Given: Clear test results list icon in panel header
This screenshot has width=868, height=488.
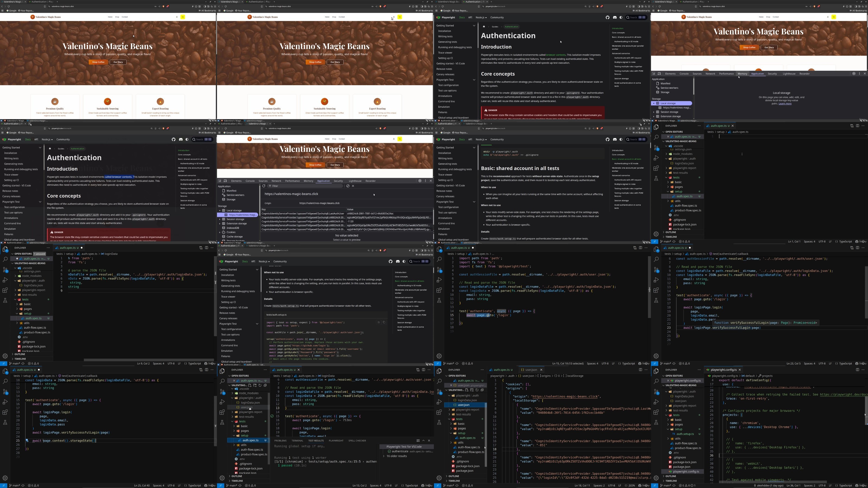Looking at the screenshot, I should 418,441.
